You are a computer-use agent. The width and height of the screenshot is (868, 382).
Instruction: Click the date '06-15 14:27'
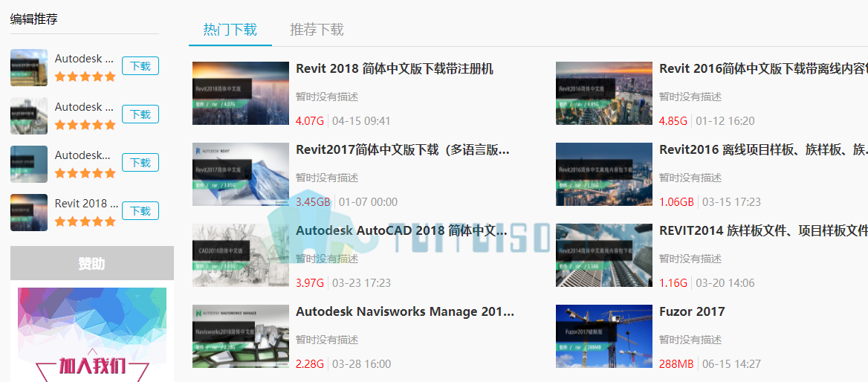point(732,363)
